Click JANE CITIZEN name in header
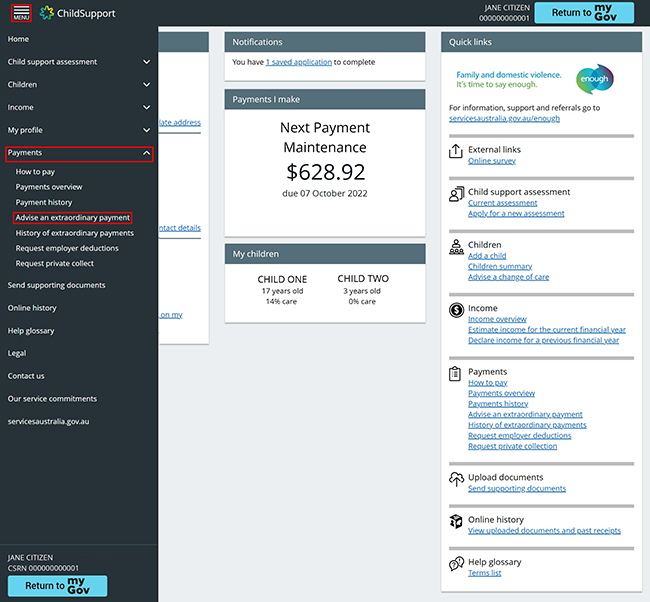This screenshot has height=602, width=650. [507, 8]
